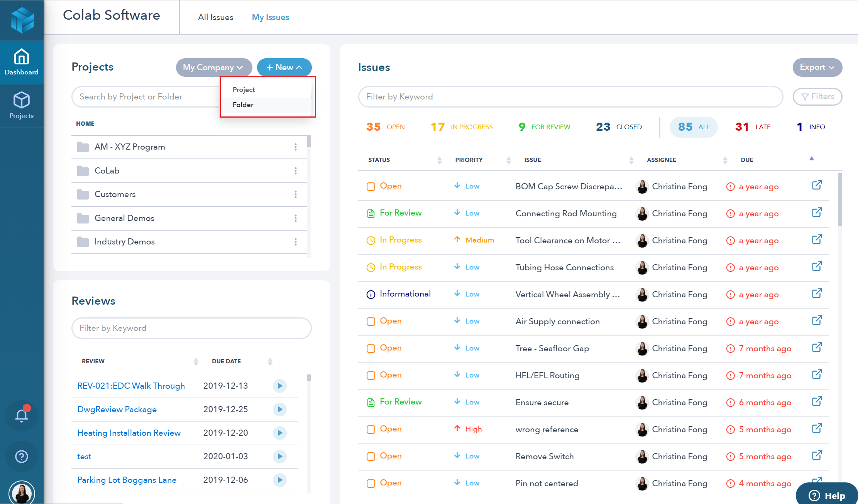The image size is (858, 504).
Task: Collapse the New dropdown button
Action: tap(284, 67)
